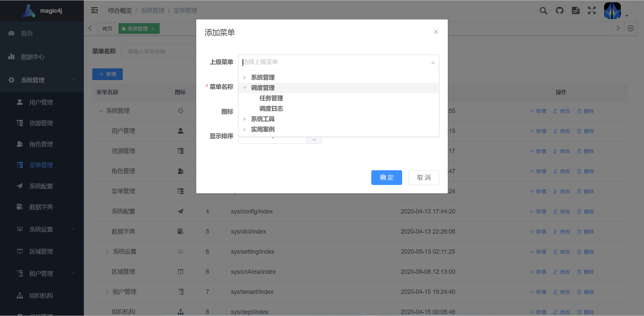Click the tabs scroll-left arrow

coord(90,28)
